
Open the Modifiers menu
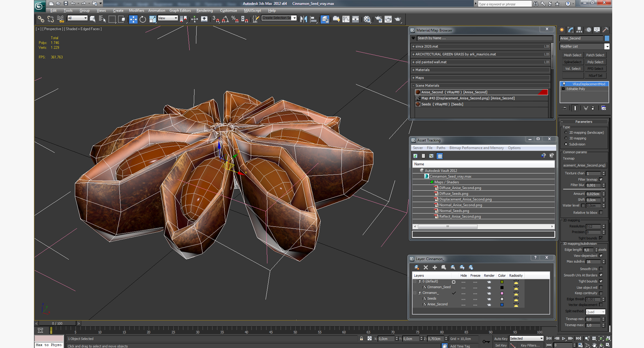click(137, 10)
